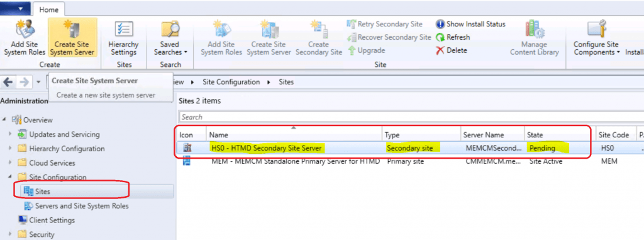Click the Add Site System Roles icon in Create group

(25, 38)
